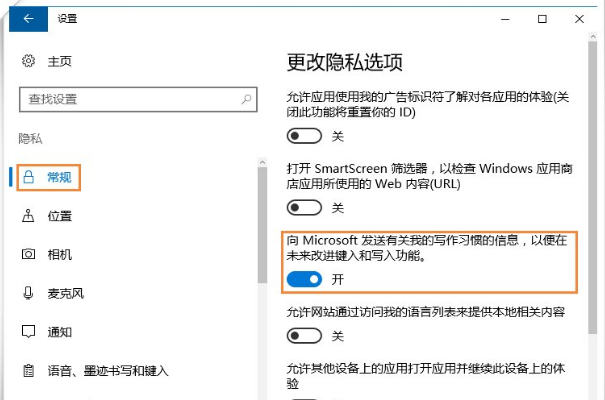Open 麦克风 settings
The width and height of the screenshot is (605, 400).
66,294
